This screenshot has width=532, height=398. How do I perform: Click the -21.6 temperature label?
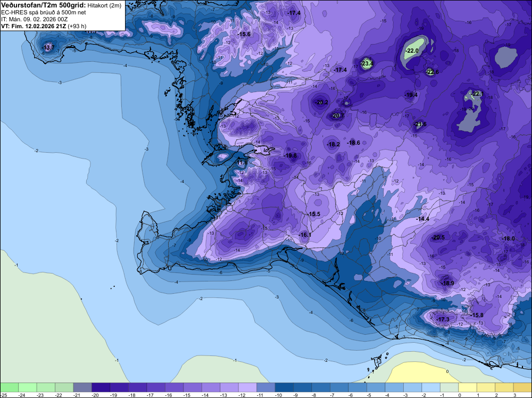click(x=420, y=124)
